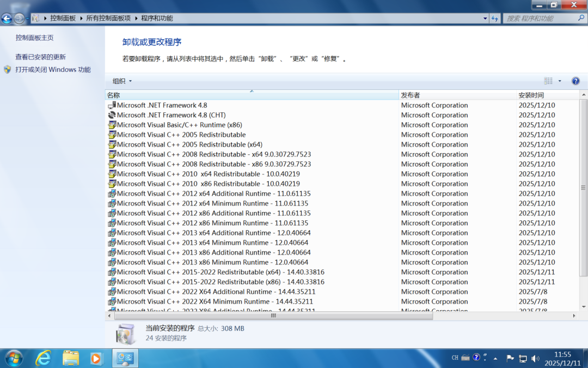Open 控制面板主页 link
Image resolution: width=588 pixels, height=368 pixels.
coord(34,38)
